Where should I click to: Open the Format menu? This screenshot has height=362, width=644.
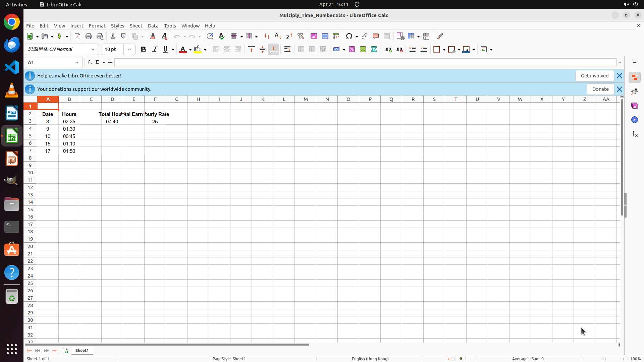click(x=97, y=26)
